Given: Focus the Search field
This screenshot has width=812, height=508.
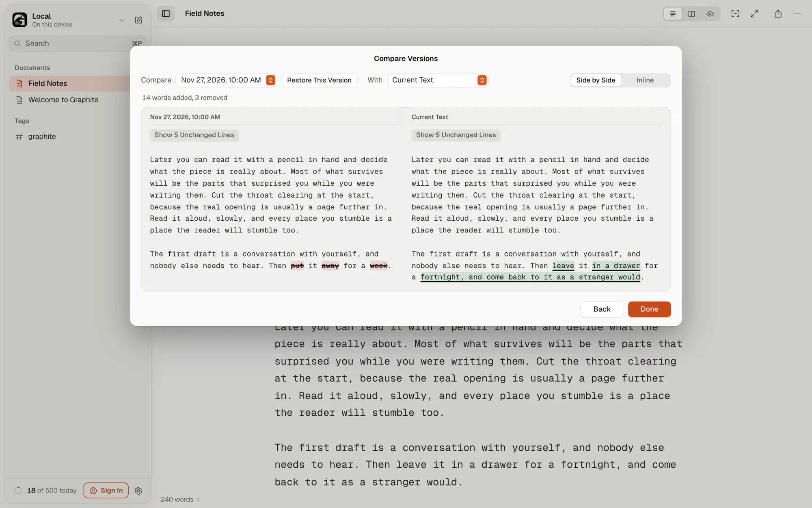Looking at the screenshot, I should (x=78, y=43).
